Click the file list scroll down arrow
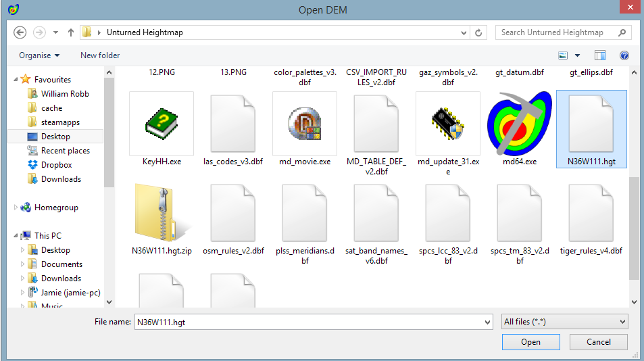The image size is (644, 361). pos(634,302)
